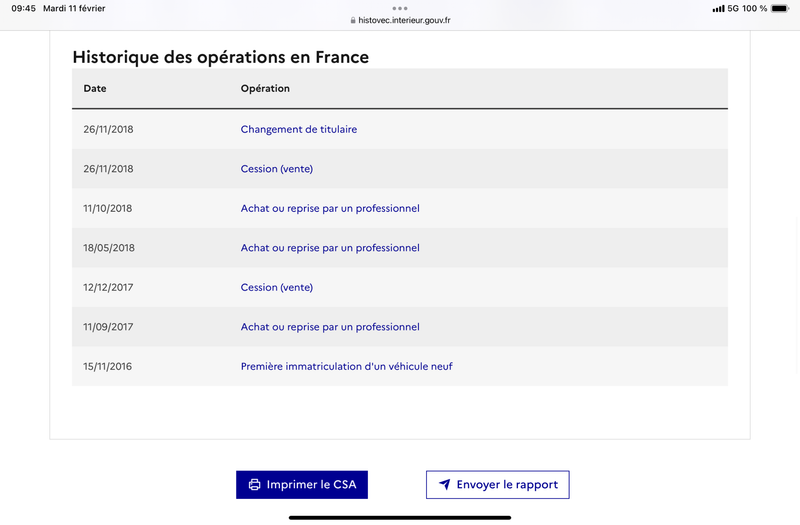Image resolution: width=800 pixels, height=525 pixels.
Task: Open Première immatriculation d'un véhicule neuf
Action: point(346,366)
